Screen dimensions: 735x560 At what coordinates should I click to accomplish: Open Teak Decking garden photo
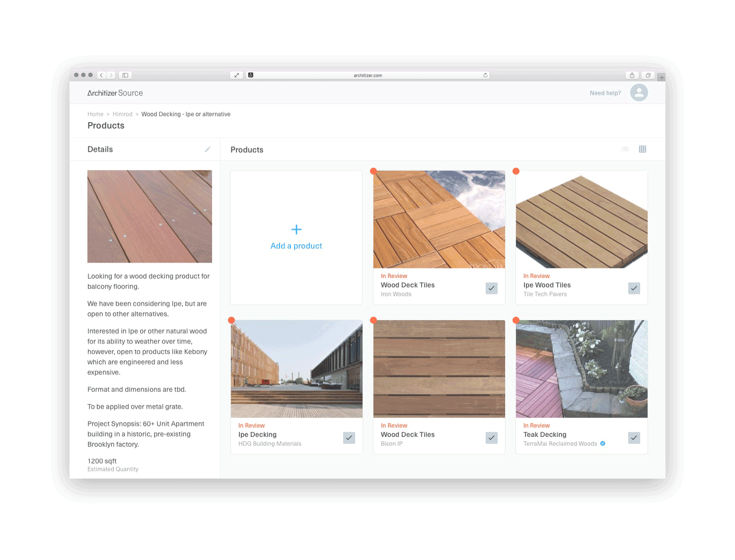[x=582, y=369]
